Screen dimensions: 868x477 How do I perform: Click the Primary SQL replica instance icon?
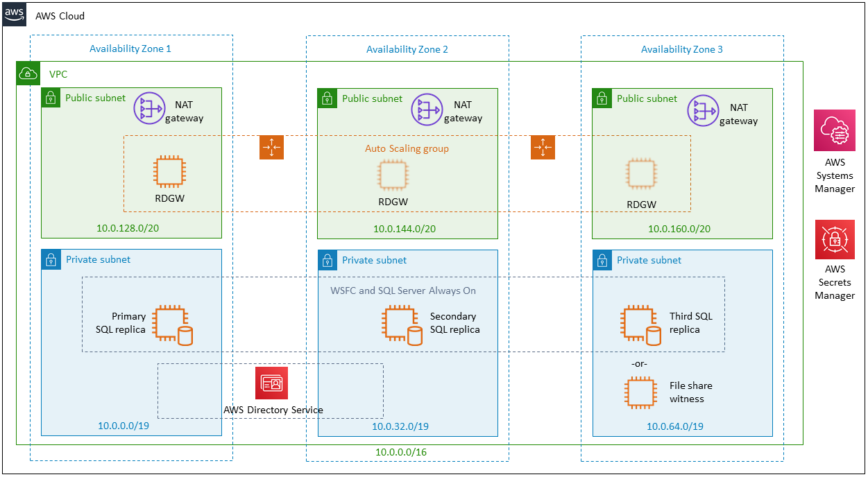point(171,324)
